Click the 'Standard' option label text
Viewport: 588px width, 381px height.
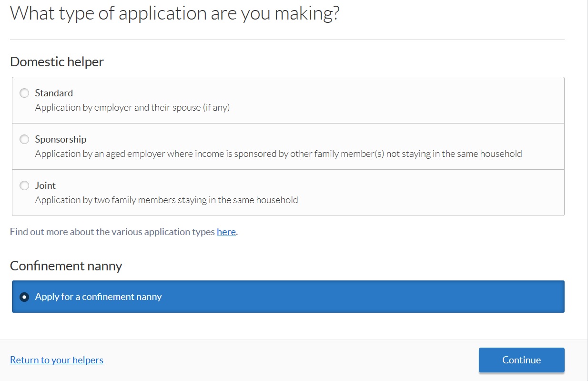click(54, 93)
